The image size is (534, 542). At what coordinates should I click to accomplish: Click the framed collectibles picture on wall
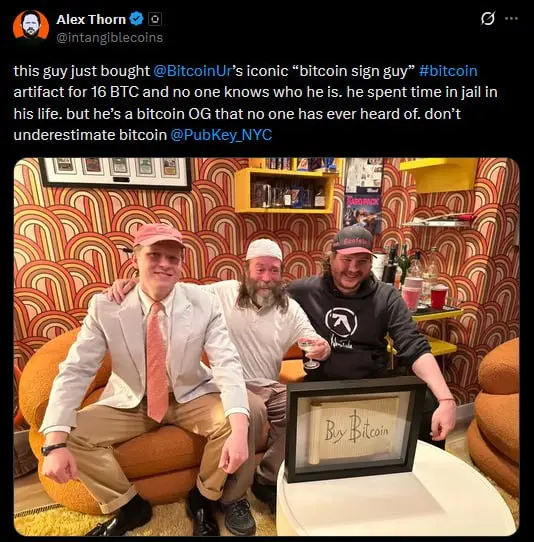pyautogui.click(x=115, y=172)
